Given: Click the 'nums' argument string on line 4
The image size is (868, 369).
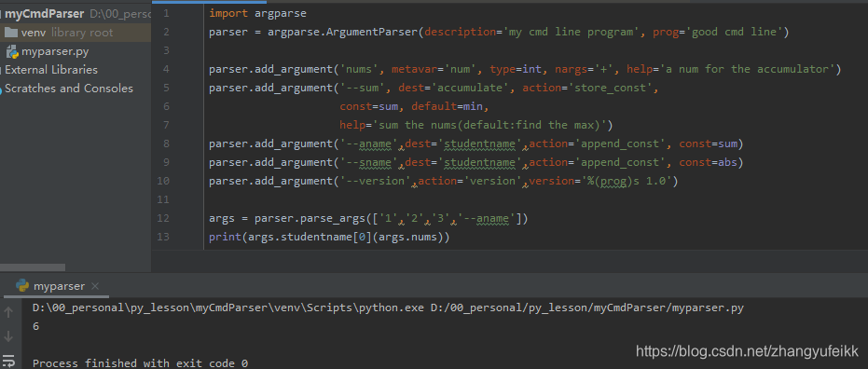Looking at the screenshot, I should 359,69.
